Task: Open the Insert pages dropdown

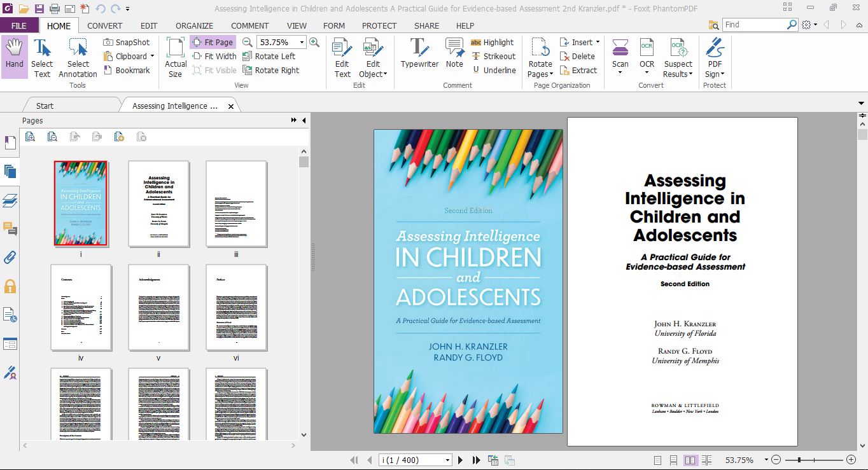Action: [598, 42]
